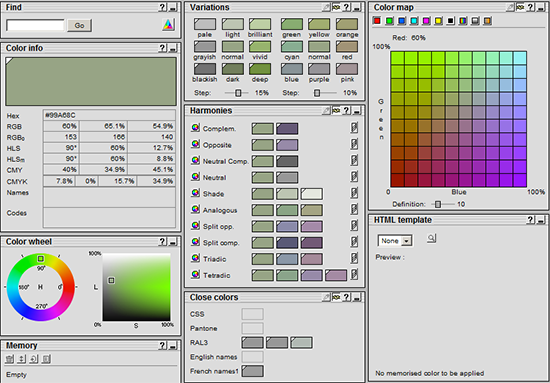Collapse the Find panel

coord(173,7)
